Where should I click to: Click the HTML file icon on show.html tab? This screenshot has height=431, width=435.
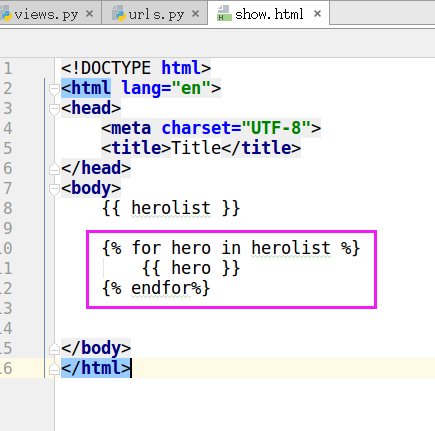point(224,13)
